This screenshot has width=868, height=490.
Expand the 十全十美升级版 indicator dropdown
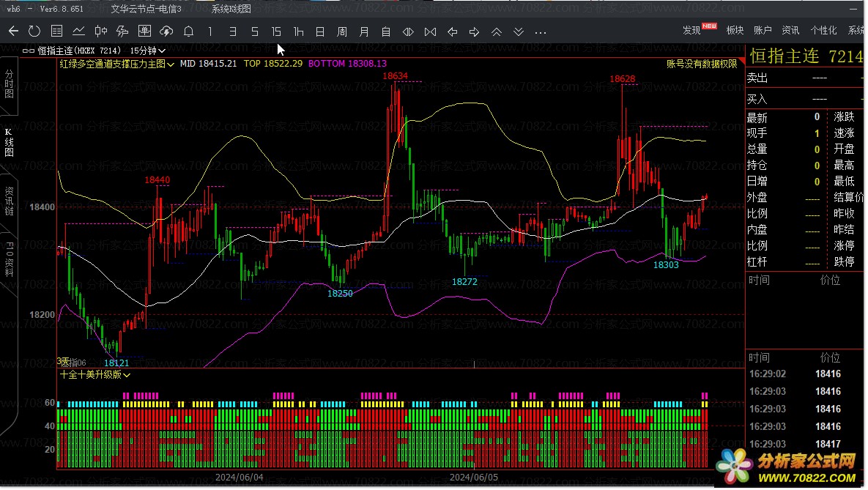coord(94,375)
